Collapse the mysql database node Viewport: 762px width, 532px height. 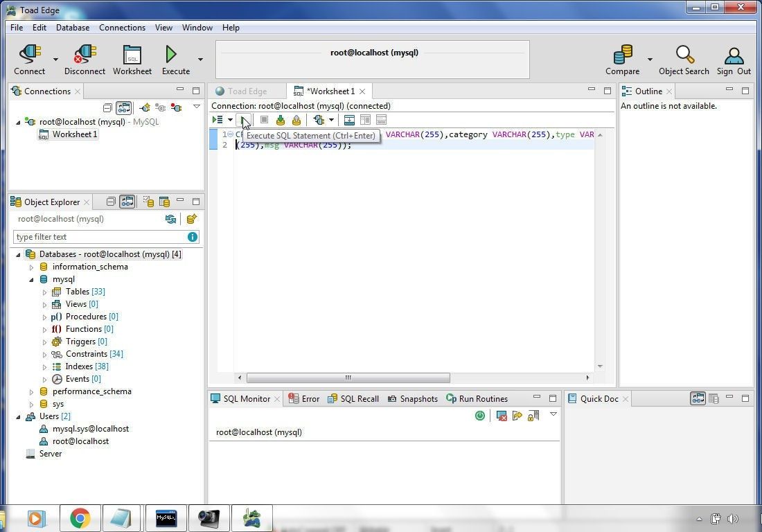click(x=31, y=280)
